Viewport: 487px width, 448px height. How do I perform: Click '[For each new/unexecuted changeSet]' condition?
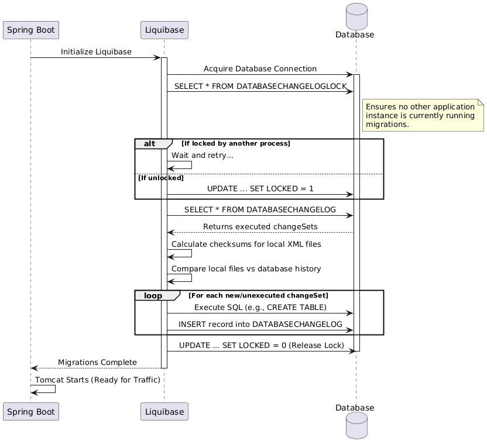[258, 295]
